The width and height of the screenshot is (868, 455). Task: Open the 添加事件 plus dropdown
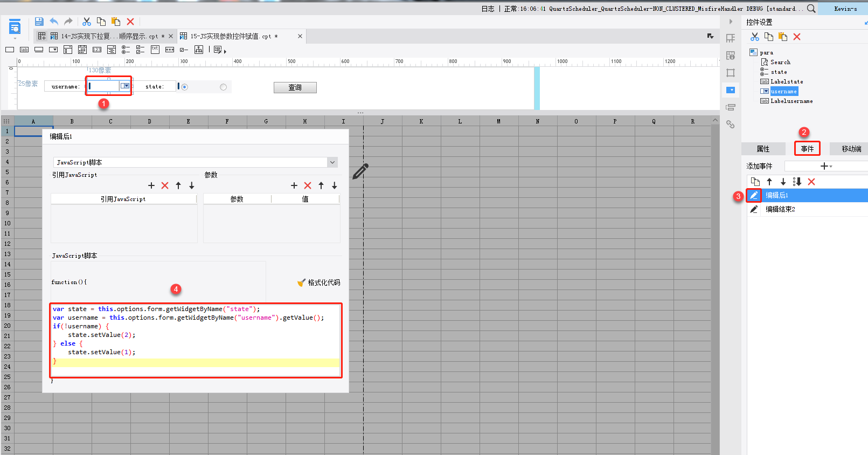826,166
